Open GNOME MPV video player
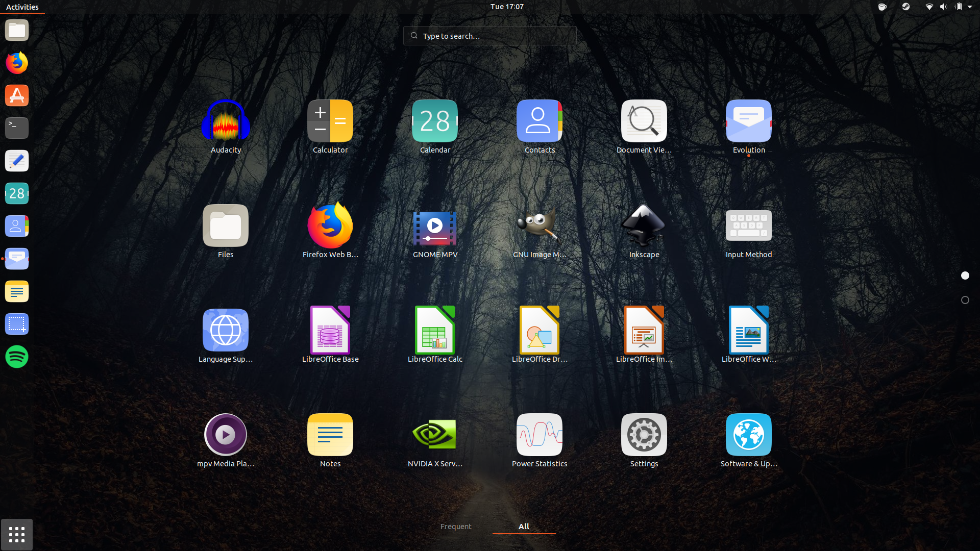980x551 pixels. [434, 228]
